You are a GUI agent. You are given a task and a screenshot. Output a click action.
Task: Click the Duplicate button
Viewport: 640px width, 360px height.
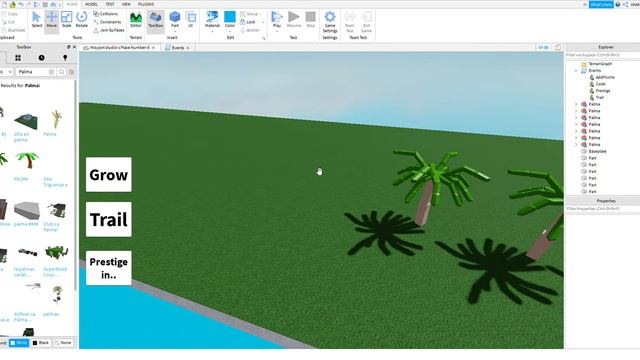click(x=13, y=30)
